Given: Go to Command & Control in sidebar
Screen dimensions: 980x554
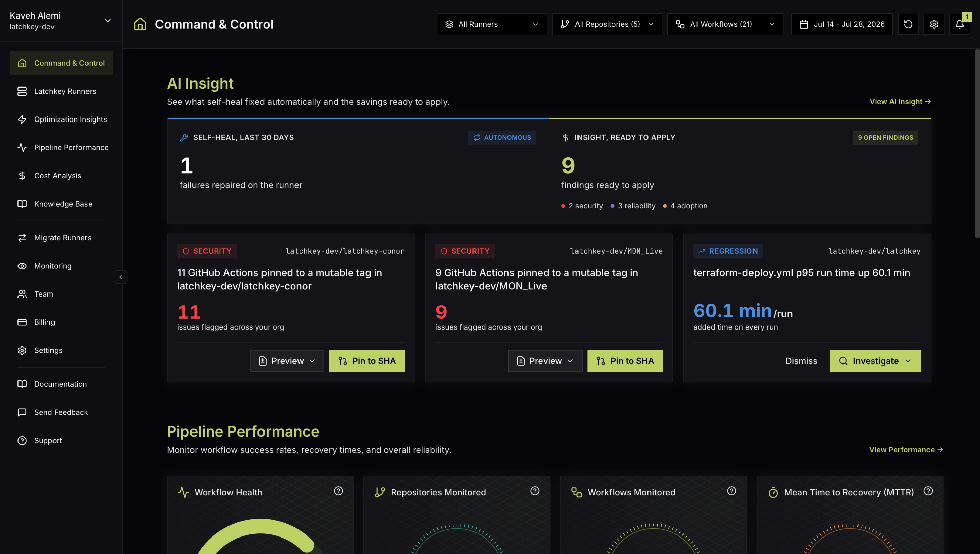Looking at the screenshot, I should pyautogui.click(x=61, y=63).
